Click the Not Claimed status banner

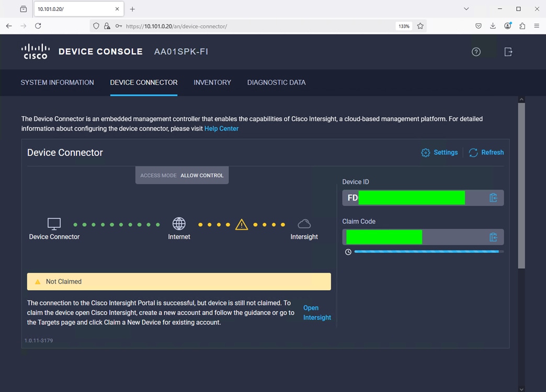(179, 282)
